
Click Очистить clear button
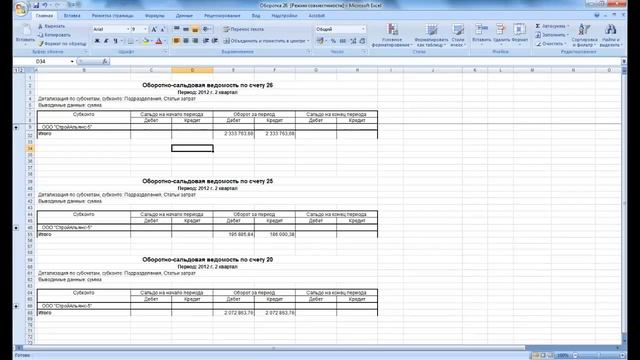pos(551,43)
